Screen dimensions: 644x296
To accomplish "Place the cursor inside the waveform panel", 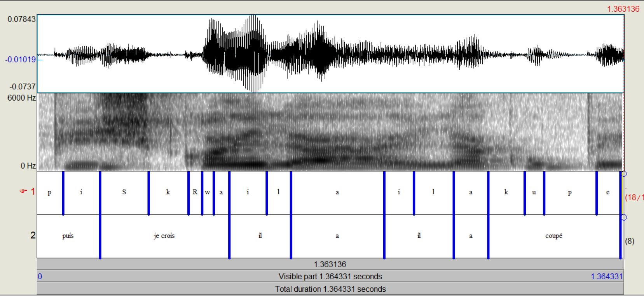I will (330, 54).
